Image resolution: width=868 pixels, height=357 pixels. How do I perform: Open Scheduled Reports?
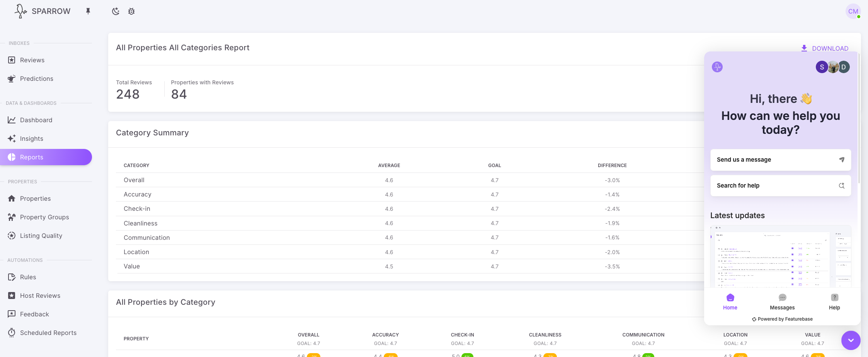click(x=48, y=333)
